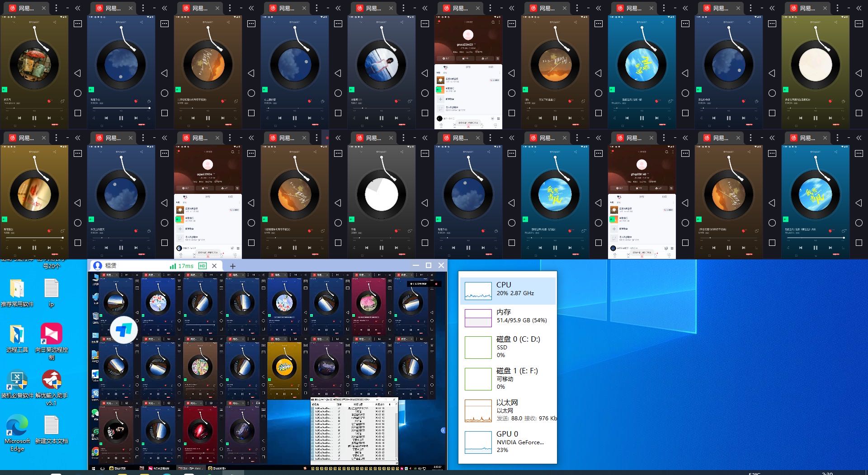Skip next in girl-in-white-dress album player

coord(396,118)
